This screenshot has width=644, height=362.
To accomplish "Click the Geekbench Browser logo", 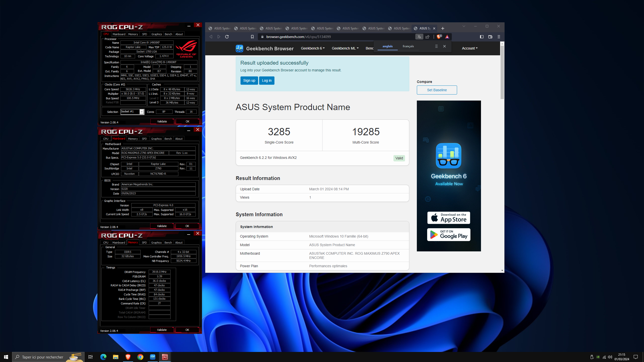I will tap(265, 49).
